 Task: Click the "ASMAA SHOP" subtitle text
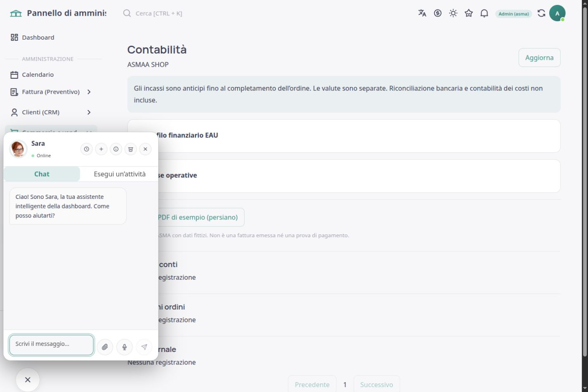pos(148,64)
